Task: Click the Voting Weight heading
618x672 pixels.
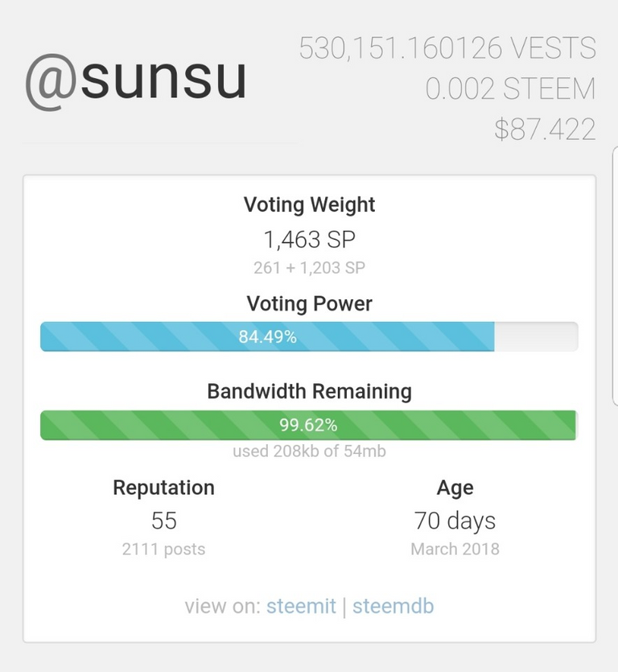Action: click(309, 204)
